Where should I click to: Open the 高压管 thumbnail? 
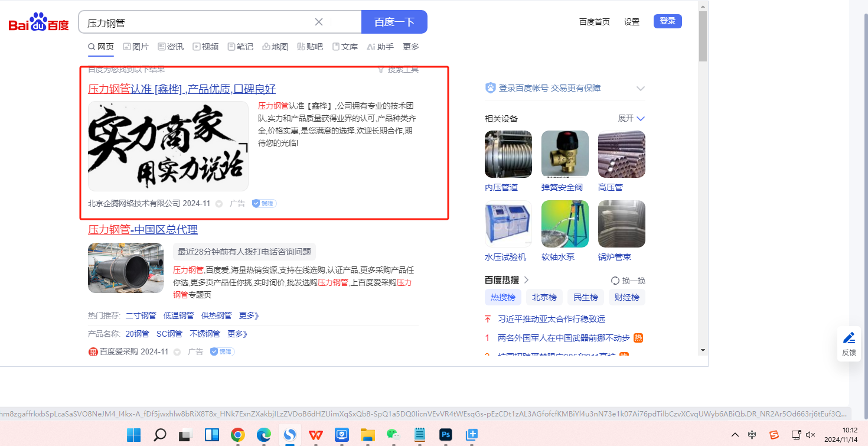tap(622, 154)
